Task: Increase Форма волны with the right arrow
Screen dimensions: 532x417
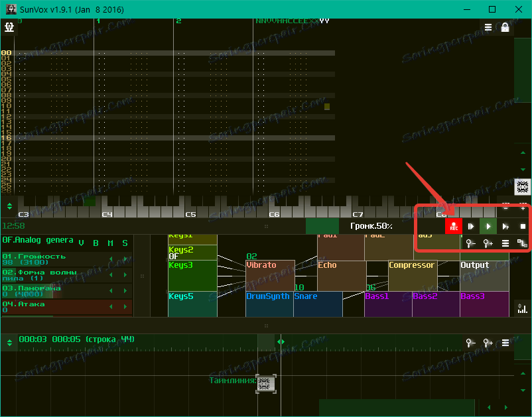Action: click(x=125, y=275)
